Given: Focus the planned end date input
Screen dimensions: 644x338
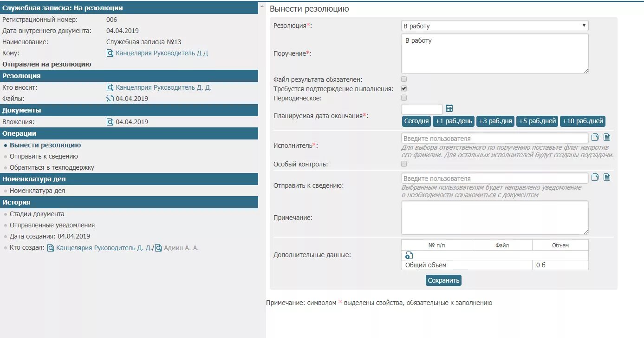Looking at the screenshot, I should [x=422, y=109].
